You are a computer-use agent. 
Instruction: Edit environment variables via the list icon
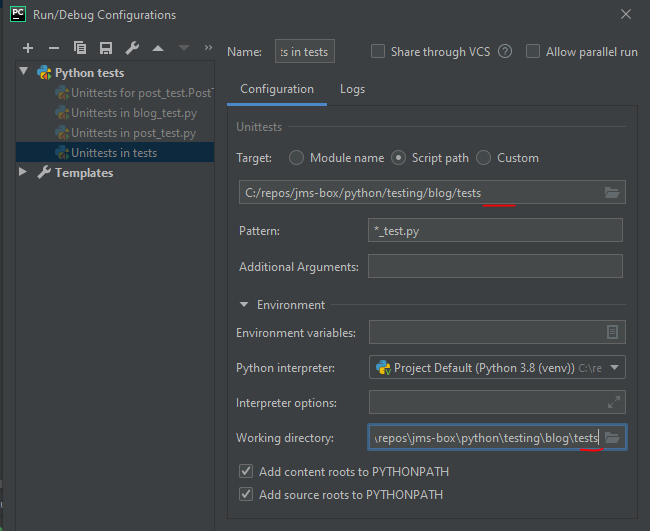(x=613, y=332)
